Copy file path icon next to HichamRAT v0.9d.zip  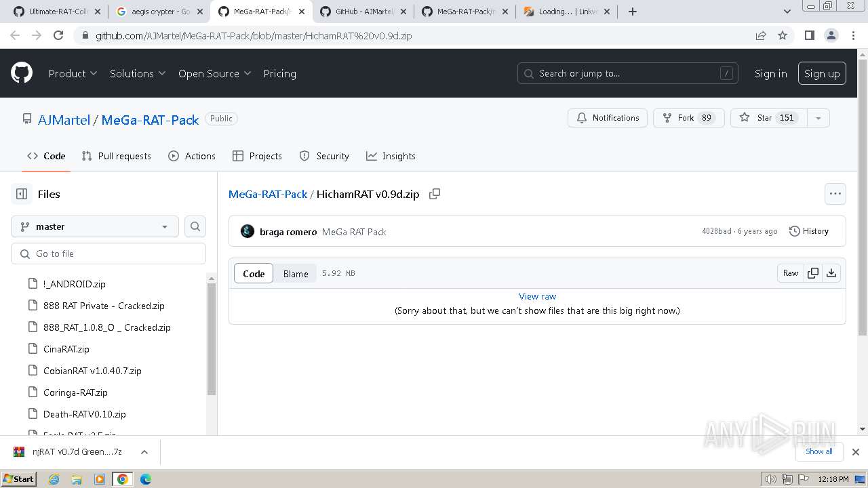pos(435,194)
